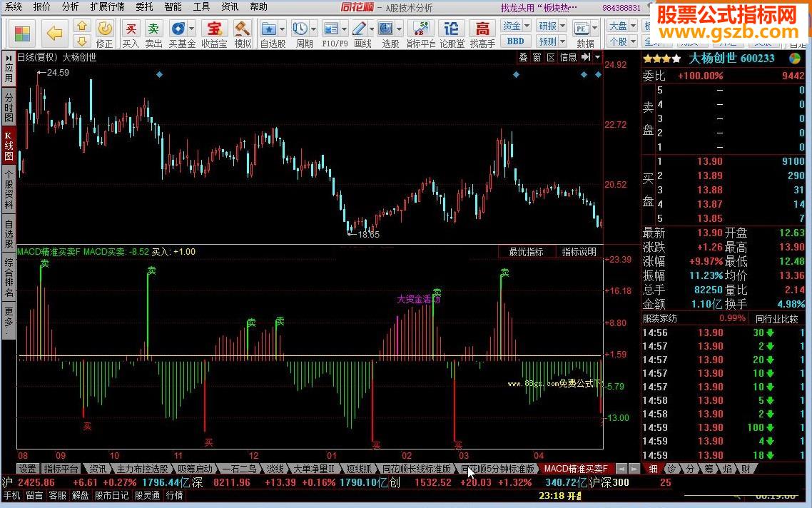Viewport: 812px width, 508px height.
Task: Open the 选股 stock screener icon
Action: click(386, 29)
